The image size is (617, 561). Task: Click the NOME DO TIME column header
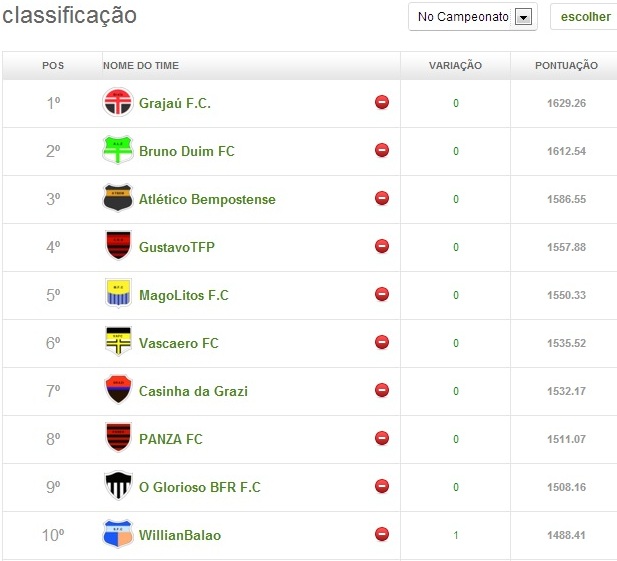[x=141, y=66]
